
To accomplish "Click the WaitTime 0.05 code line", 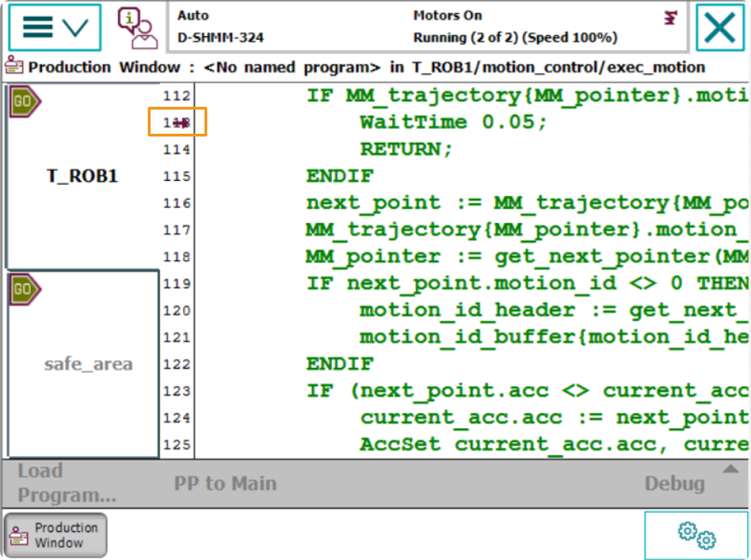I will click(454, 123).
